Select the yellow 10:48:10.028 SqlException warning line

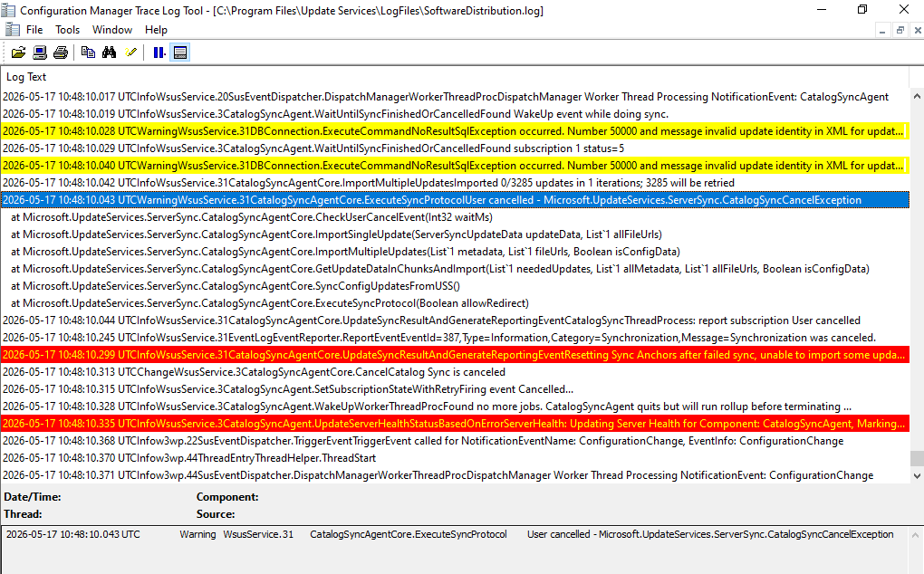(x=455, y=131)
